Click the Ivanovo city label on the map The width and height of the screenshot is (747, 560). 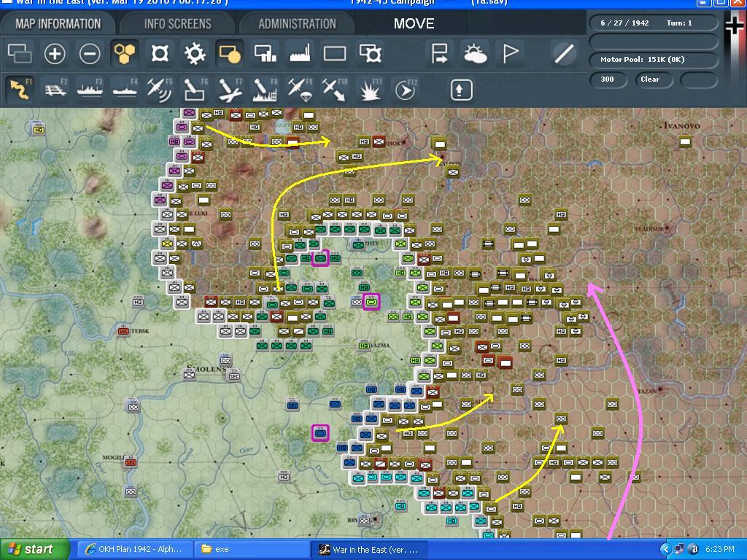[682, 125]
